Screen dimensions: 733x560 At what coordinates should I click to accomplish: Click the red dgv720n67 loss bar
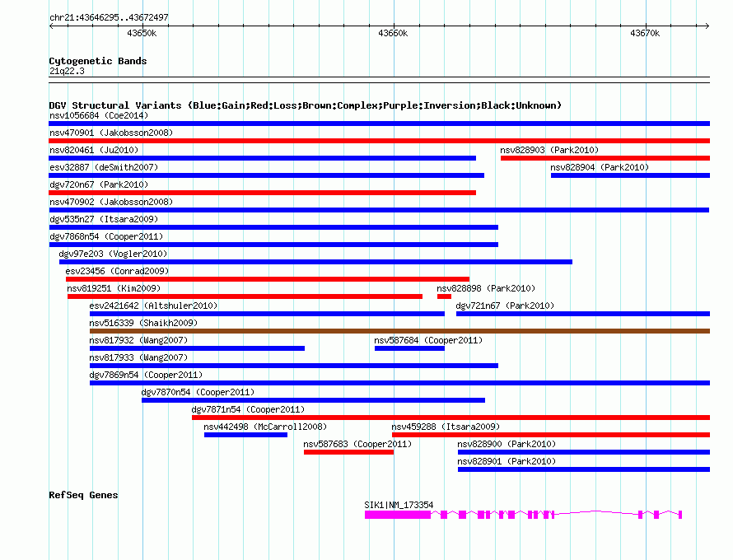[262, 193]
